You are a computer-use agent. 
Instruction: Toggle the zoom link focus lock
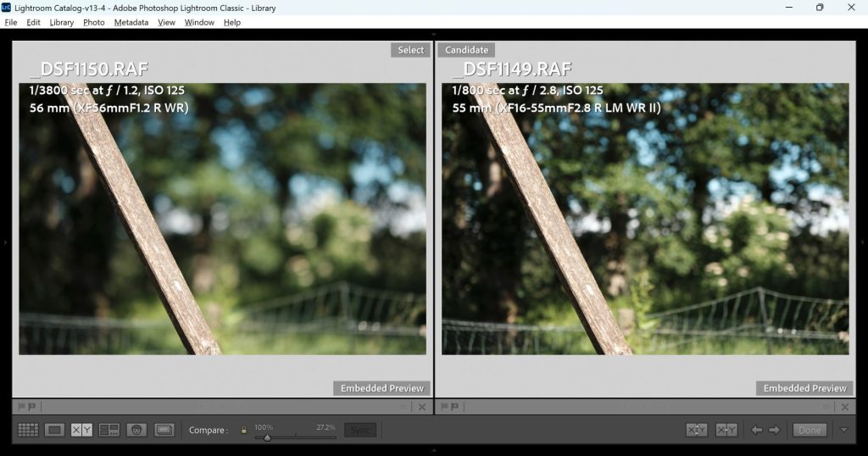(x=243, y=430)
